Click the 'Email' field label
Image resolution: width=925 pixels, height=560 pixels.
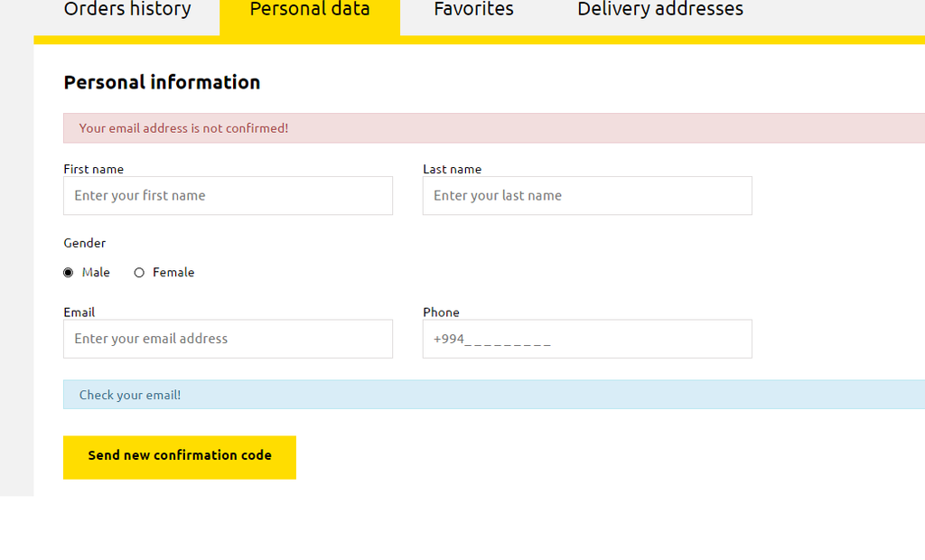point(79,313)
